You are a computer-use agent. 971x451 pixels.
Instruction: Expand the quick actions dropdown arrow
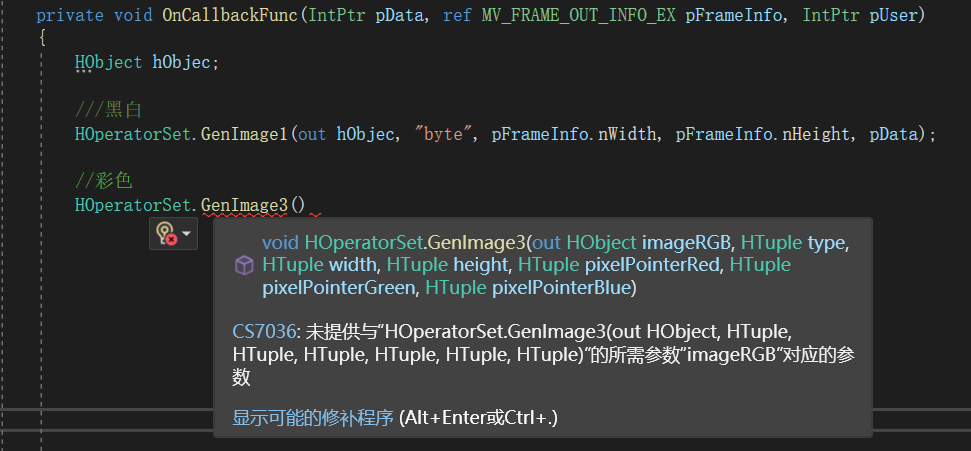[187, 234]
